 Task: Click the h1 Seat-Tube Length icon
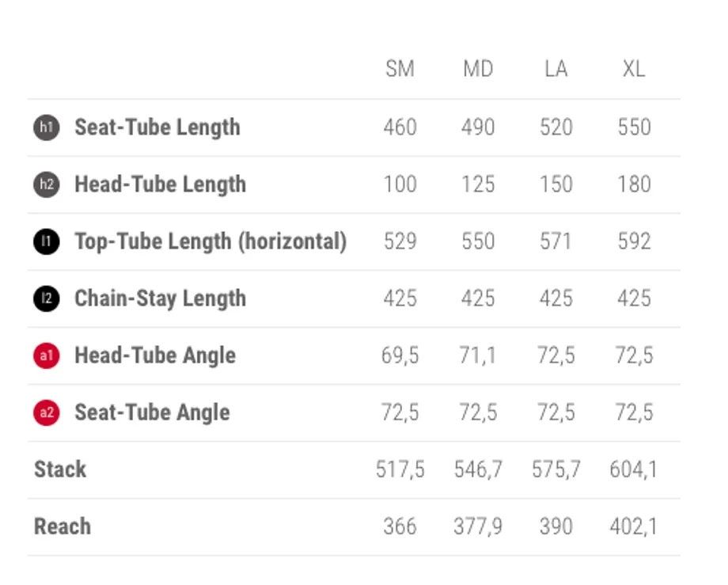coord(47,127)
